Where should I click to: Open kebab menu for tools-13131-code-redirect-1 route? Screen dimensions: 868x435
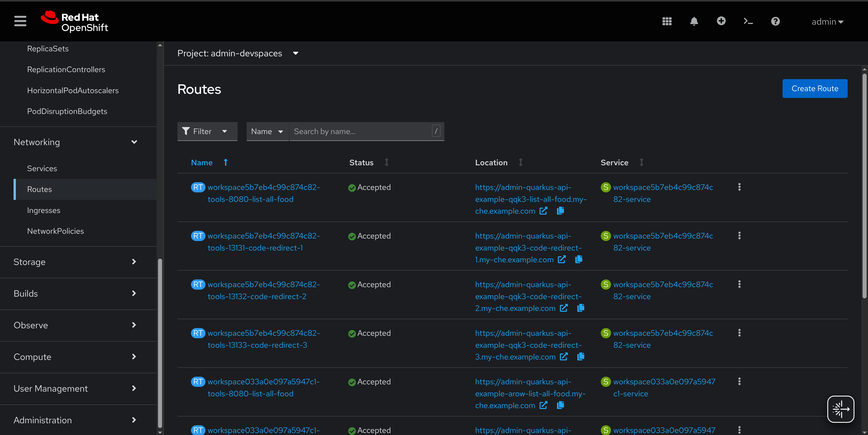[x=739, y=236]
